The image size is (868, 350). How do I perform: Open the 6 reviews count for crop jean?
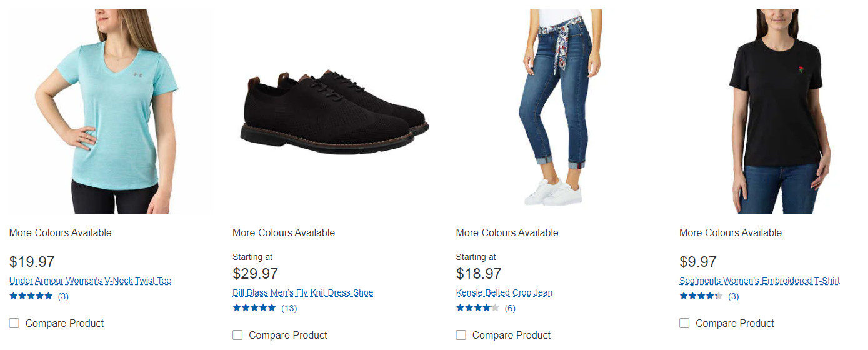510,308
